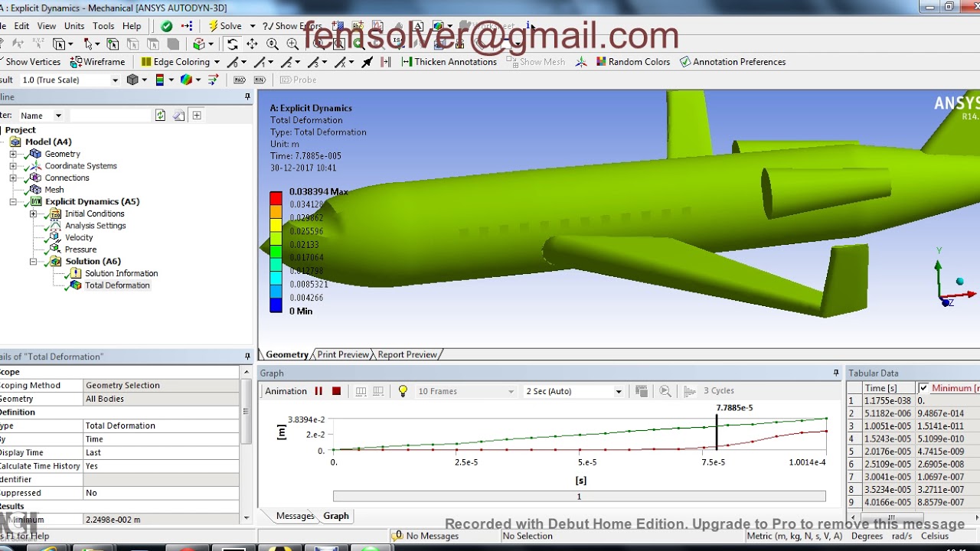Select Analysis Settings tree item
This screenshot has width=980, height=551.
tap(95, 226)
